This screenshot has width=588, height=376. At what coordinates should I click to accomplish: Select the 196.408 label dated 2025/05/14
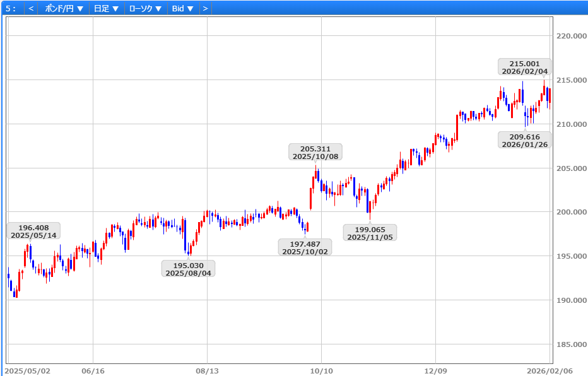(33, 231)
